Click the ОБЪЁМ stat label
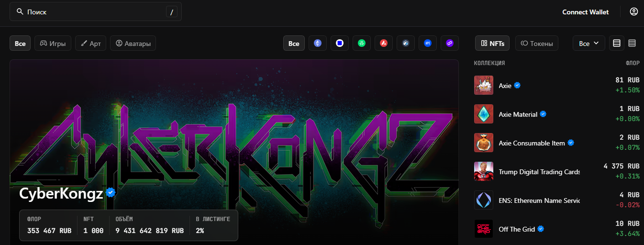The height and width of the screenshot is (245, 644). [124, 219]
